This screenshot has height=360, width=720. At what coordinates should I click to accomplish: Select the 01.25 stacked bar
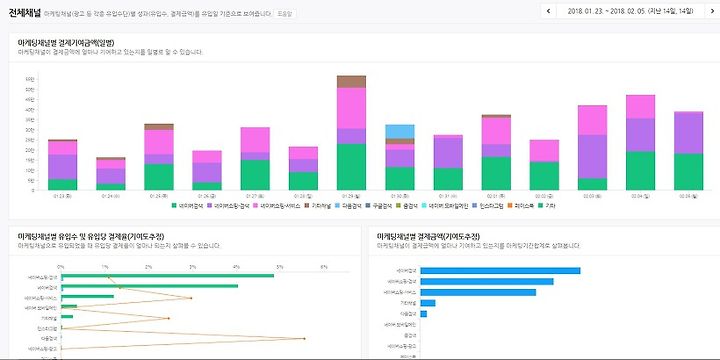[x=159, y=157]
